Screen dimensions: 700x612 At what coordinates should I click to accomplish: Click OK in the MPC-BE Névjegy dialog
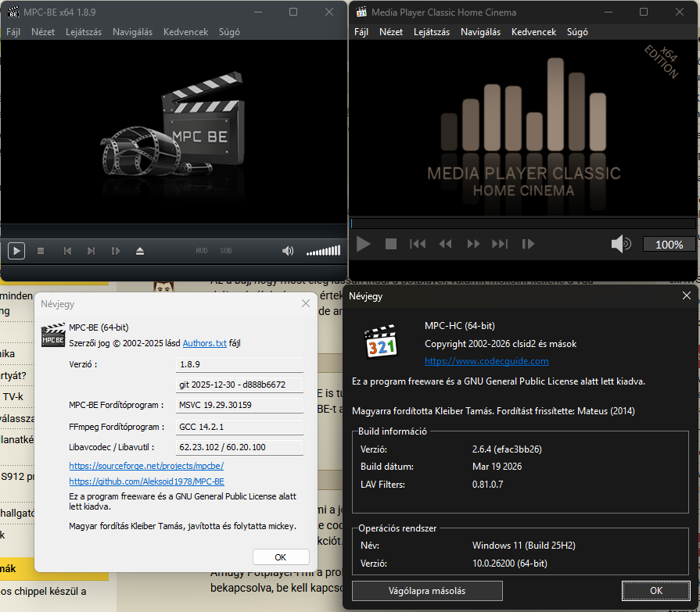point(281,557)
